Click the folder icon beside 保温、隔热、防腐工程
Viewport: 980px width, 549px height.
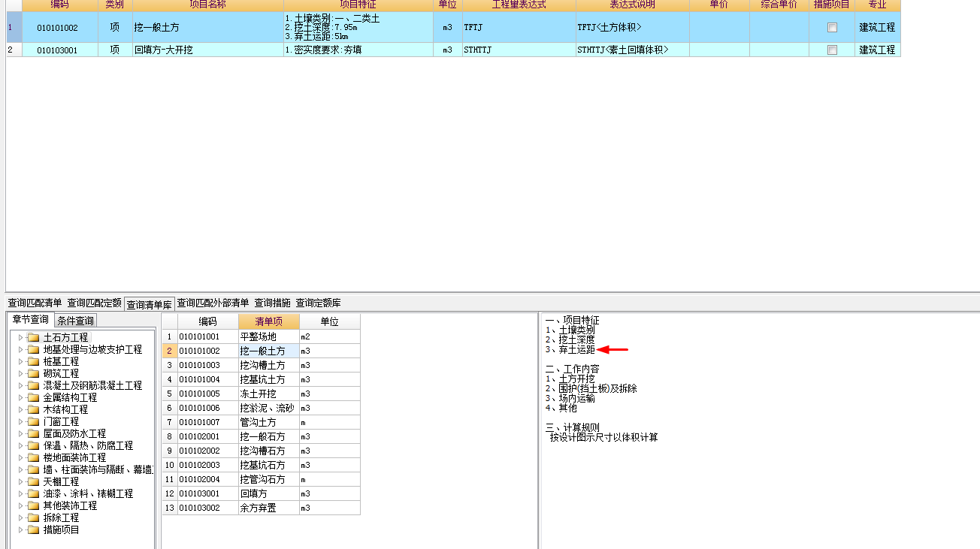pyautogui.click(x=33, y=445)
